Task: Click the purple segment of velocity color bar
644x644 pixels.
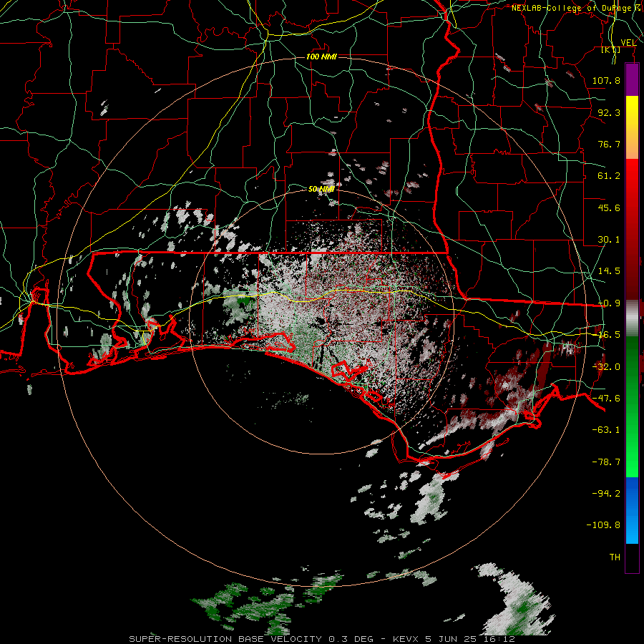Action: point(632,79)
